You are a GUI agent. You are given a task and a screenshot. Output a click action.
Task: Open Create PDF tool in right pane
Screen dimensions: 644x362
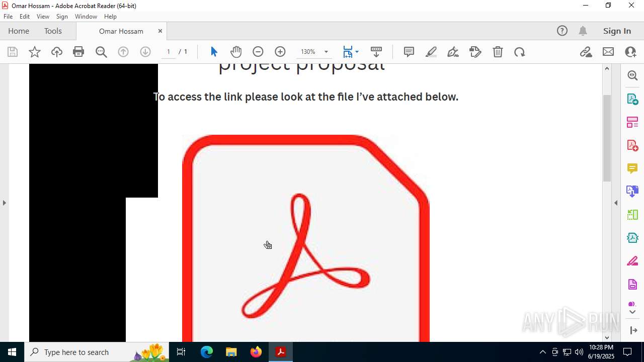coord(632,145)
